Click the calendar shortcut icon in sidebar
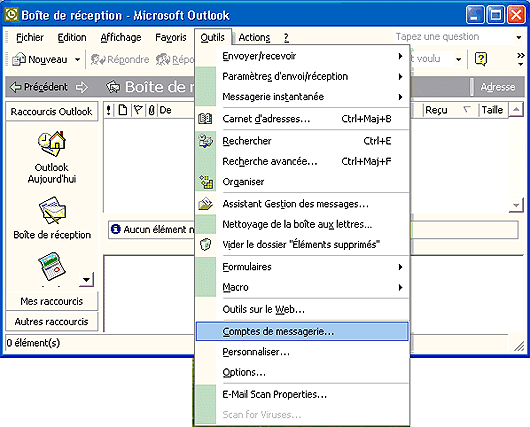The height and width of the screenshot is (427, 530). [x=52, y=266]
